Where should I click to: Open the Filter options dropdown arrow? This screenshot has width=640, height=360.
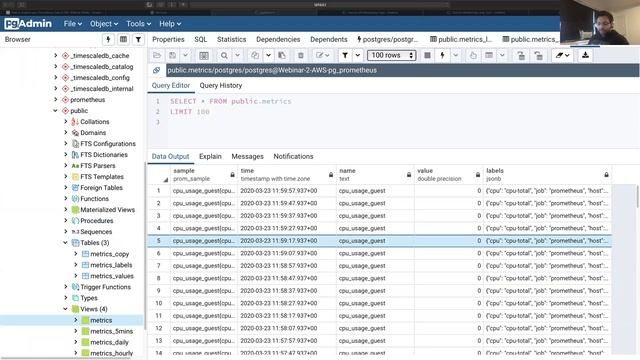358,55
